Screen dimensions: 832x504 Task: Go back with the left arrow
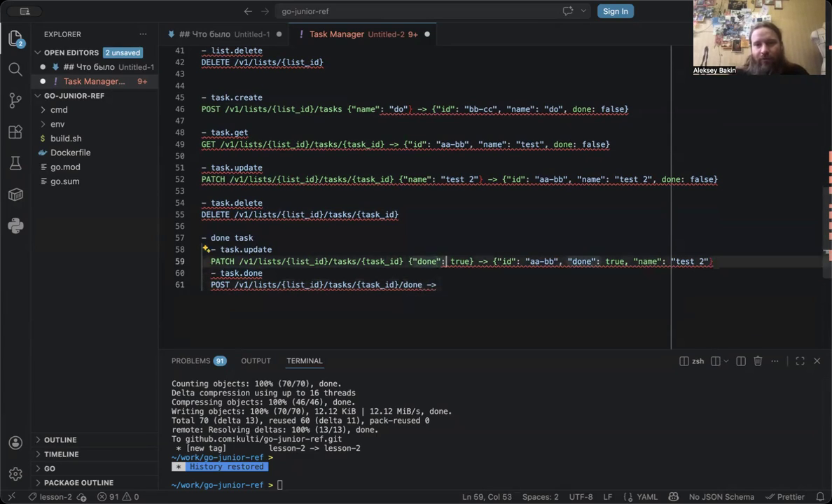tap(248, 11)
